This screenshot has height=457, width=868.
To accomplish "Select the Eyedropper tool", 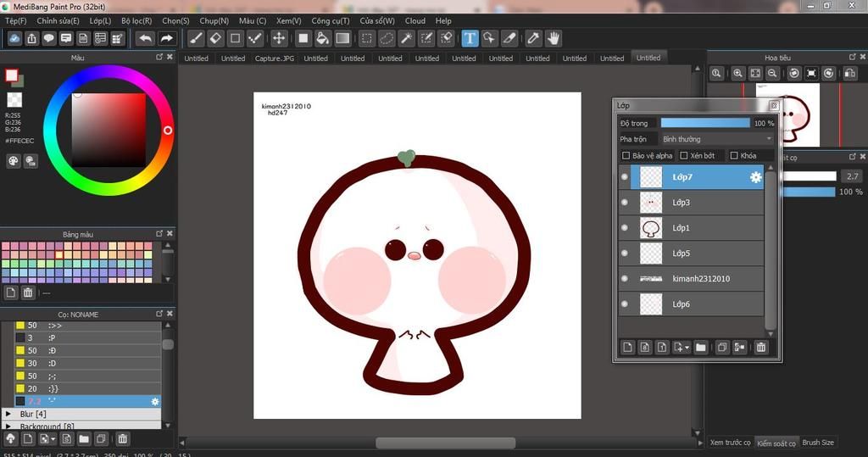I will pos(533,38).
